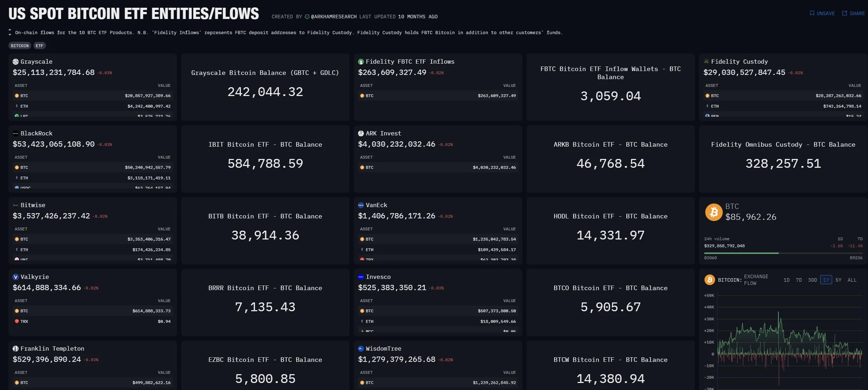Click the WisdomTree logo icon
Image resolution: width=868 pixels, height=390 pixels.
tap(361, 349)
